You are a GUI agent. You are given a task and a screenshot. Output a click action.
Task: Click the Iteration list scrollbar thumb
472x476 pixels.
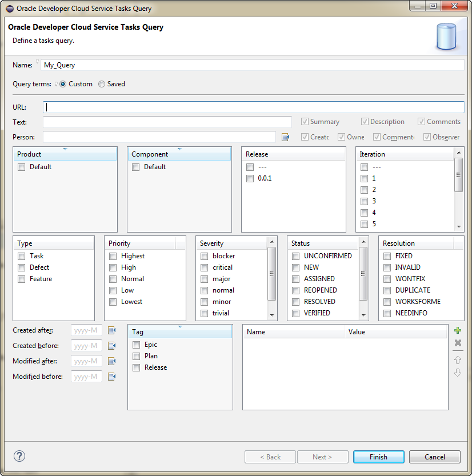coord(459,175)
